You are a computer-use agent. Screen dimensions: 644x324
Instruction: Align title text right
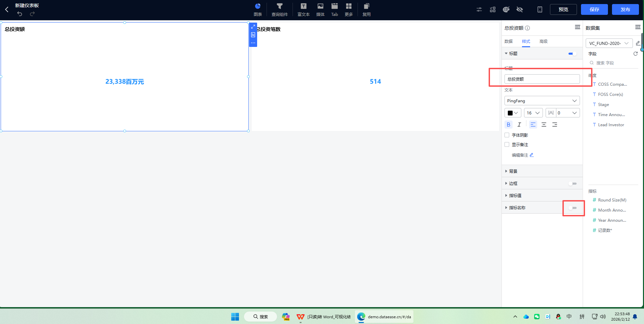pos(554,125)
